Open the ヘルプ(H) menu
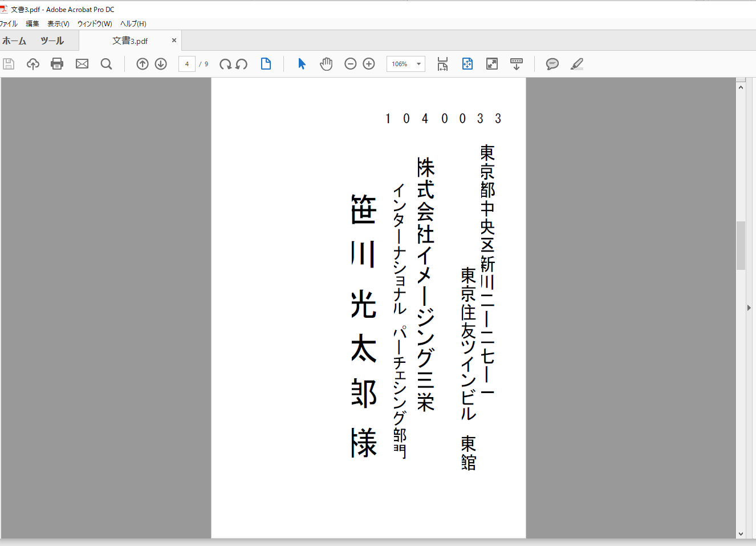This screenshot has width=756, height=546. tap(133, 23)
